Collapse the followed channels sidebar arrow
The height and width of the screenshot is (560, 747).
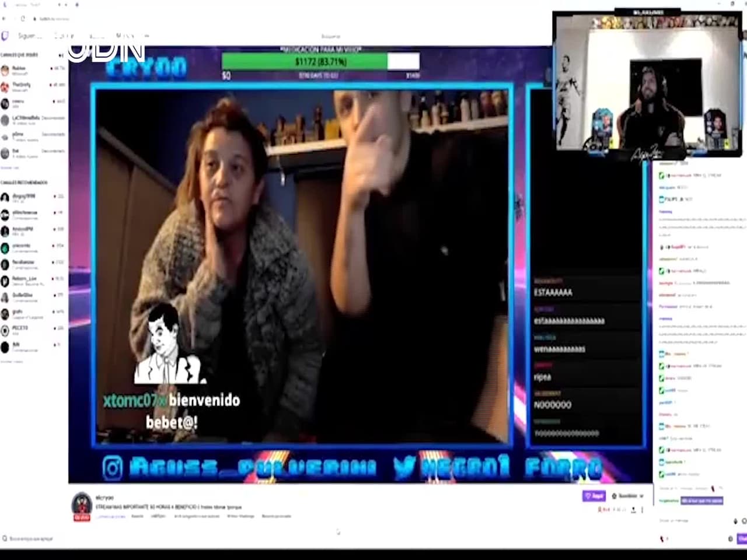coord(61,55)
